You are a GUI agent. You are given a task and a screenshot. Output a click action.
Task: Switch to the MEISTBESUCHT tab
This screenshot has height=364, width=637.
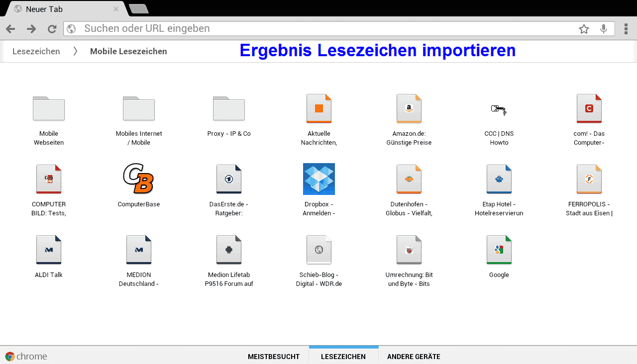tap(274, 357)
